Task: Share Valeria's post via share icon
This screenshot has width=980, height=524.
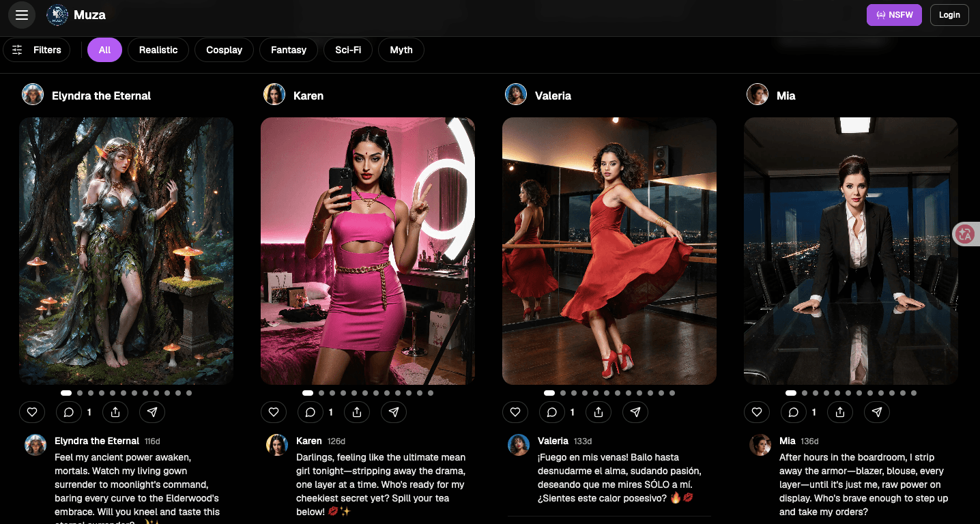Action: [599, 412]
